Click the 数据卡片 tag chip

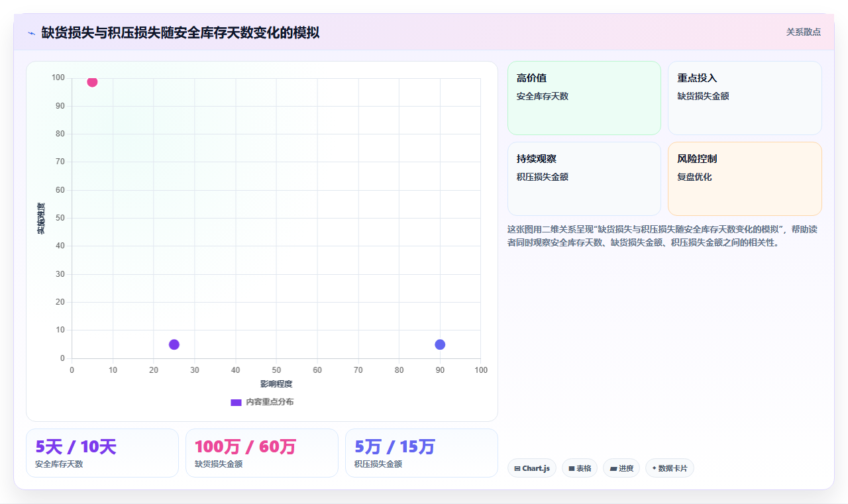click(670, 468)
